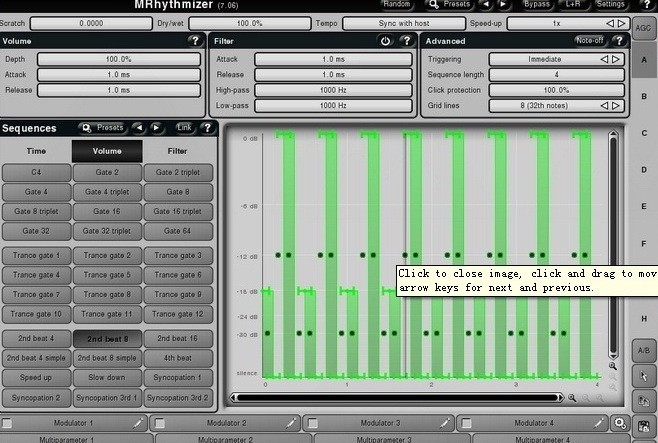Select next Triggering mode with right arrow
This screenshot has width=658, height=443.
(x=616, y=59)
